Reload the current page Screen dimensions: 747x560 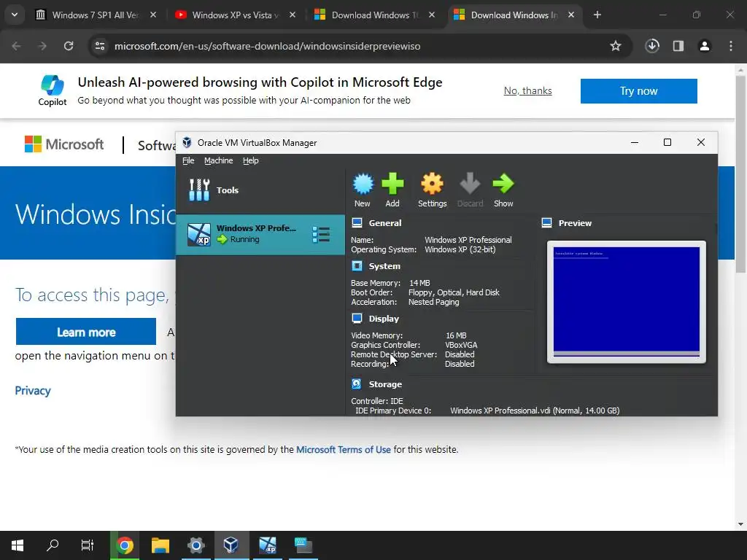[69, 46]
